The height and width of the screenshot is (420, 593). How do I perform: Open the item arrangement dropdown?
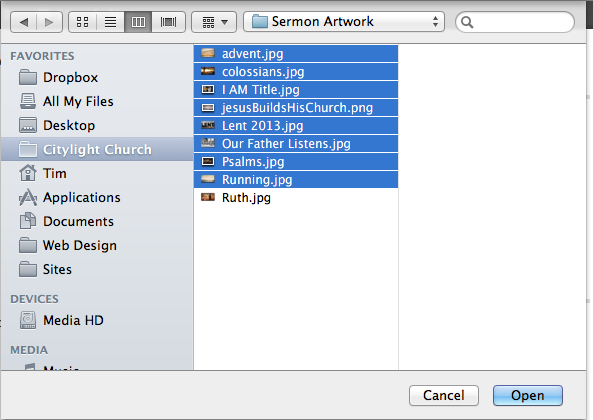click(x=214, y=22)
